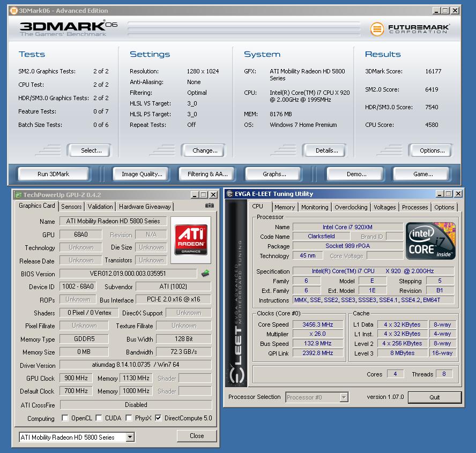Click the ATI Radeon logo in GPU-Z
This screenshot has height=453, width=476.
(x=191, y=240)
